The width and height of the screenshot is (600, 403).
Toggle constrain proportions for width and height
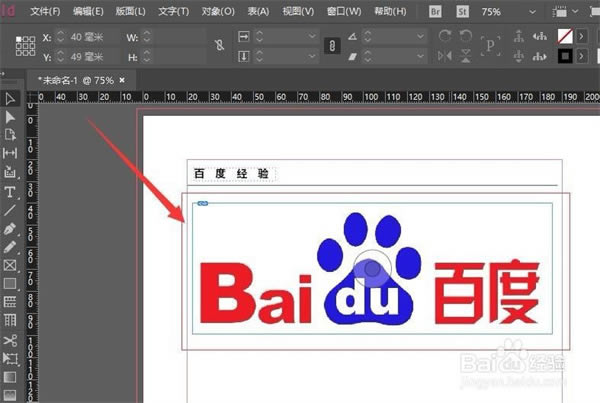pos(219,46)
